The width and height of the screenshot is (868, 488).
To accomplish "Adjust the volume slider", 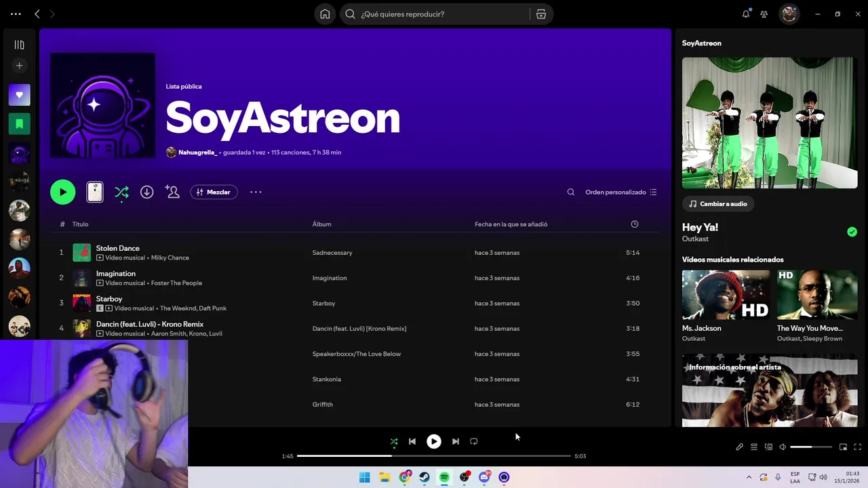I will click(811, 447).
